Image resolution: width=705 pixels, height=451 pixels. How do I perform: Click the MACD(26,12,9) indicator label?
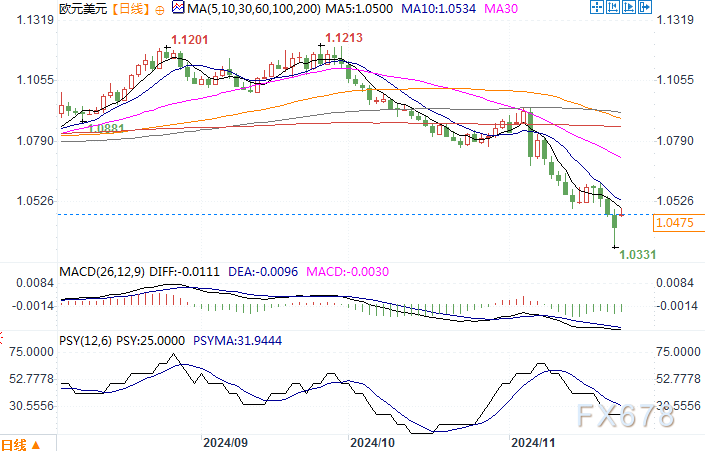tap(102, 269)
